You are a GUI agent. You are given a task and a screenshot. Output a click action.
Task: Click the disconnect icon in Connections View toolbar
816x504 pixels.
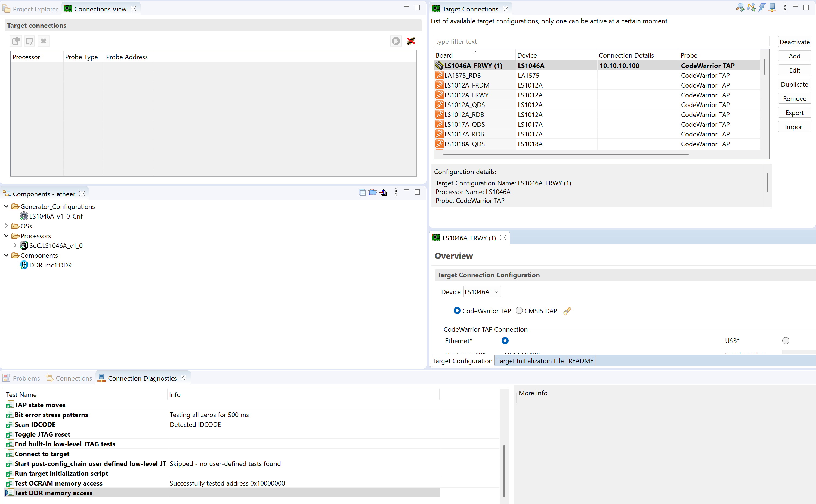coord(410,41)
